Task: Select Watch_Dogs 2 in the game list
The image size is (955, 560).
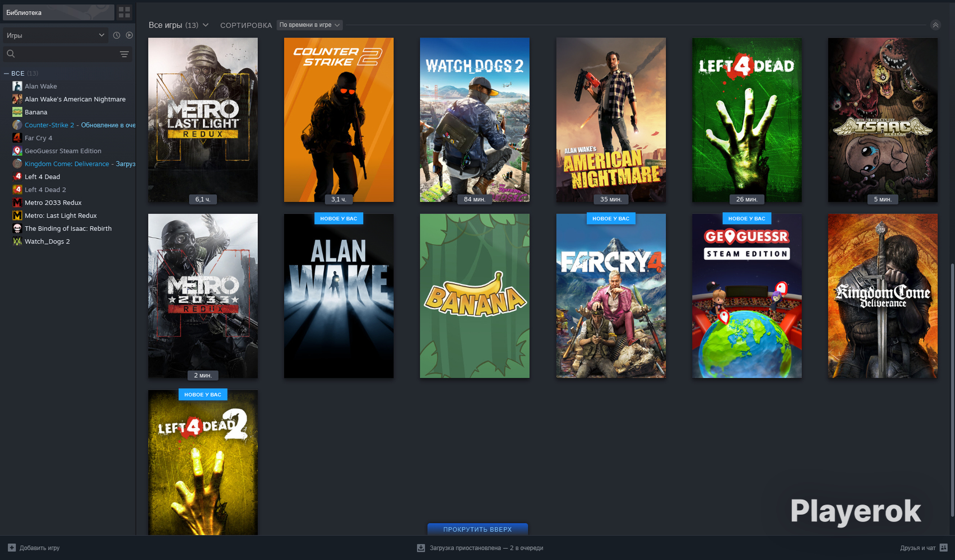Action: click(47, 241)
